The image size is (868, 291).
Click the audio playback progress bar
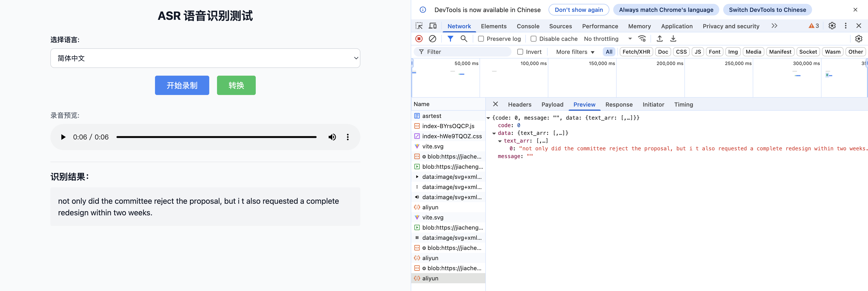216,137
